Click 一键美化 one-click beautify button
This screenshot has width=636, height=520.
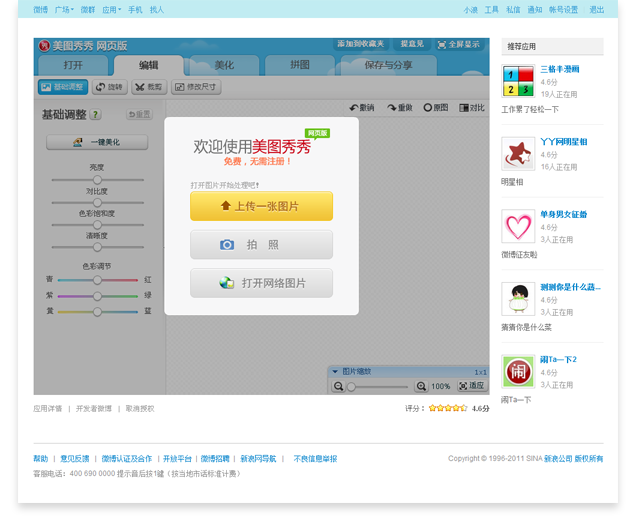coord(97,142)
